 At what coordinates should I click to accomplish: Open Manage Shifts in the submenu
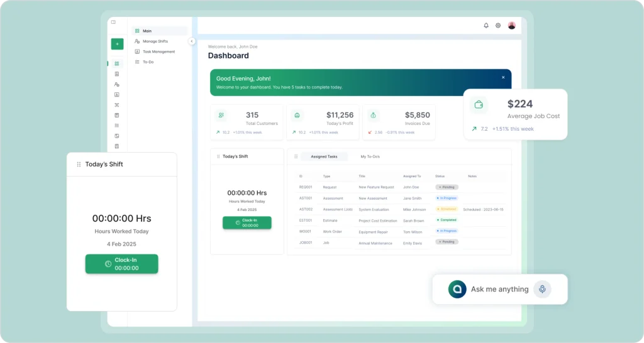(155, 41)
